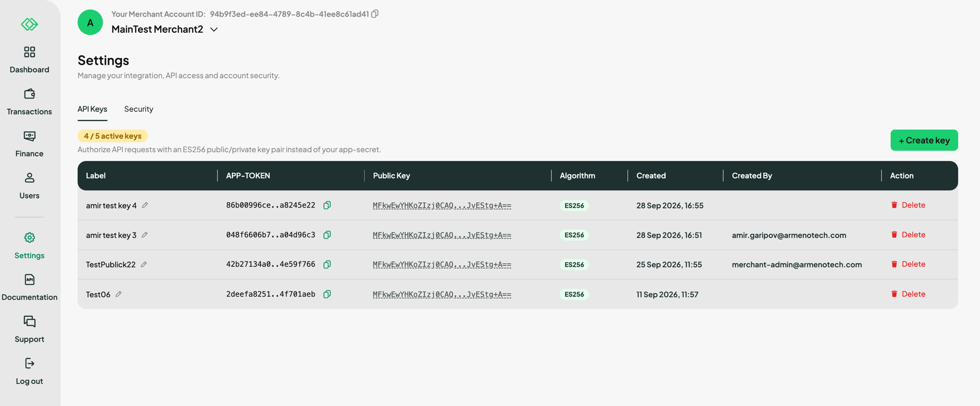
Task: Click the '11 Sep 2026, 11:57' date
Action: pos(667,294)
